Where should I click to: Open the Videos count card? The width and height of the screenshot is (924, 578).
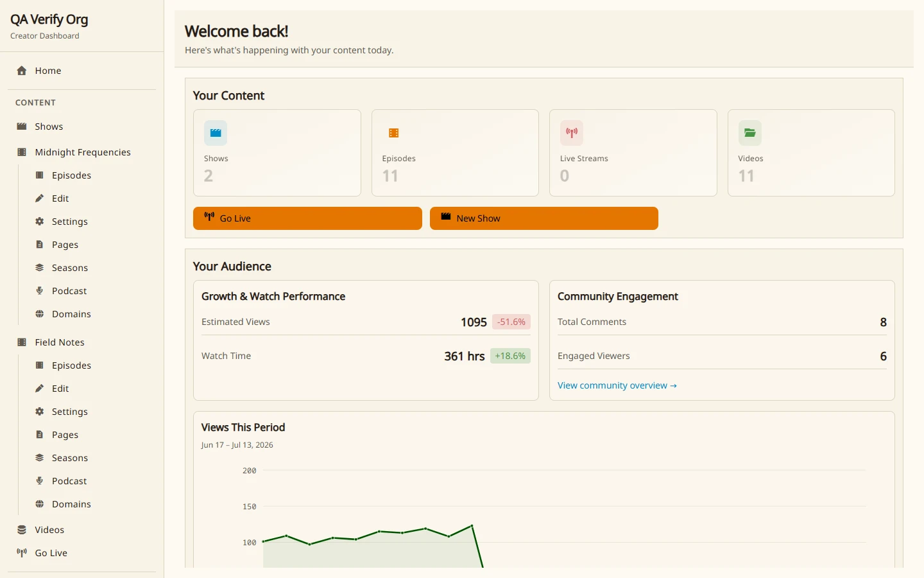tap(811, 153)
